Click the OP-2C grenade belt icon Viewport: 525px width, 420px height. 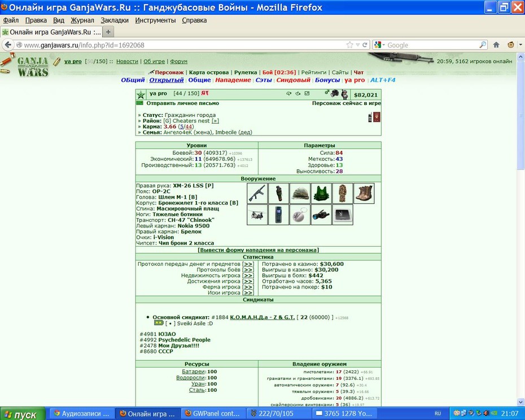click(x=278, y=193)
